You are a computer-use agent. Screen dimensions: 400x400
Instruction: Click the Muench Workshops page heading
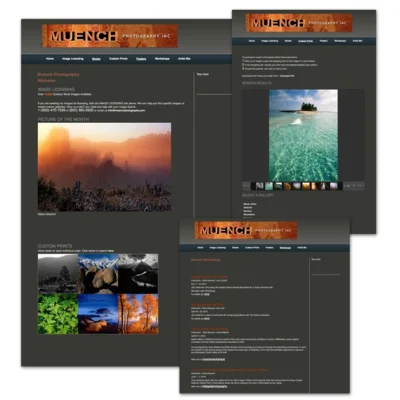(x=206, y=260)
